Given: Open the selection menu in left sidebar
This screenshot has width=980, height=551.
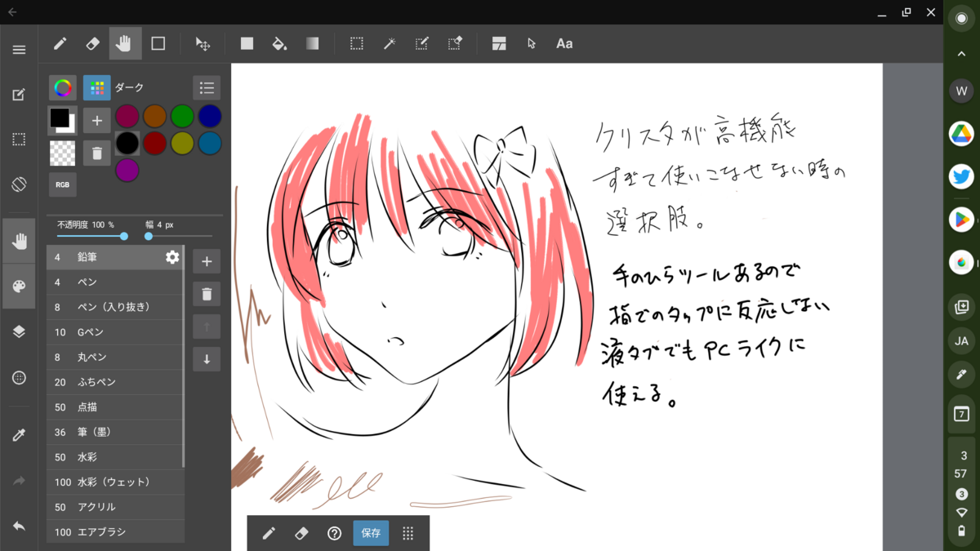Looking at the screenshot, I should [19, 140].
